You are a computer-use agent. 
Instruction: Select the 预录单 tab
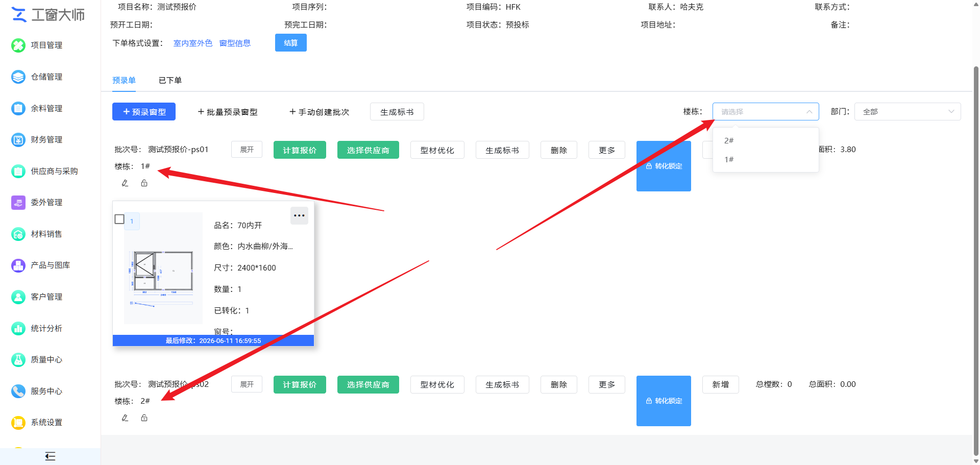124,81
